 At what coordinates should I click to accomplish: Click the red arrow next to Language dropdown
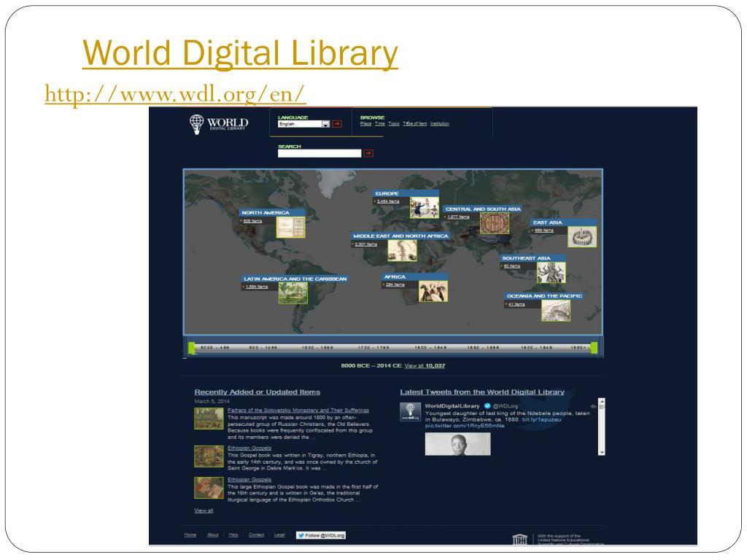(x=337, y=124)
